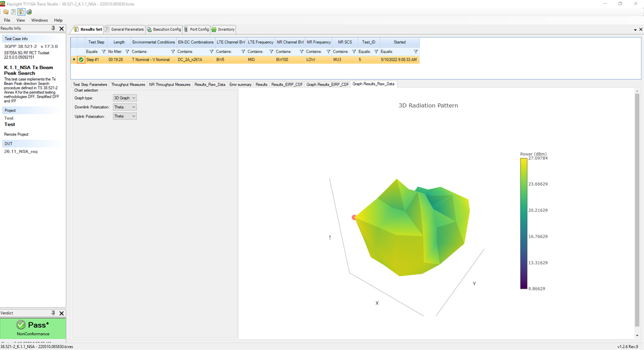Open the Graph Results_EIRP_CDF sub-tab
The image size is (644, 350).
pyautogui.click(x=328, y=84)
